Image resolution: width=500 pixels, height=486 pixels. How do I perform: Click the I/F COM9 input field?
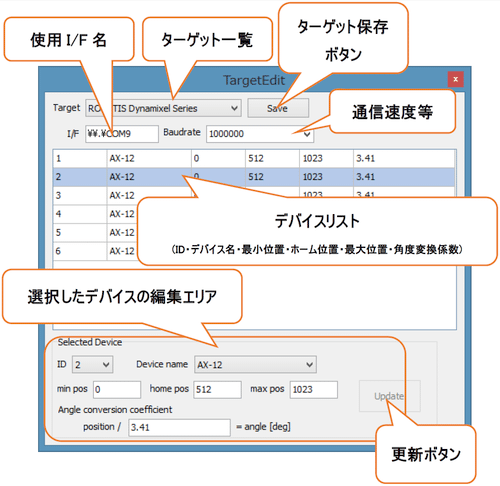click(x=122, y=134)
